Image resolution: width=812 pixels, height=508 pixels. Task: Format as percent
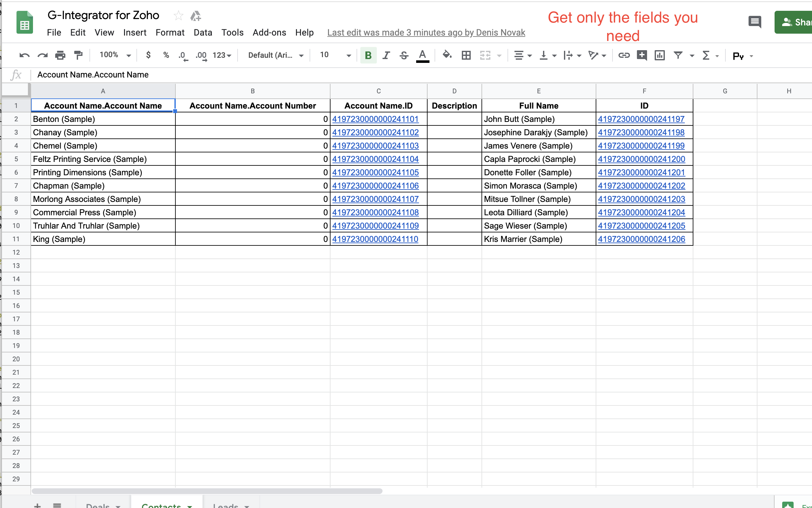tap(166, 55)
